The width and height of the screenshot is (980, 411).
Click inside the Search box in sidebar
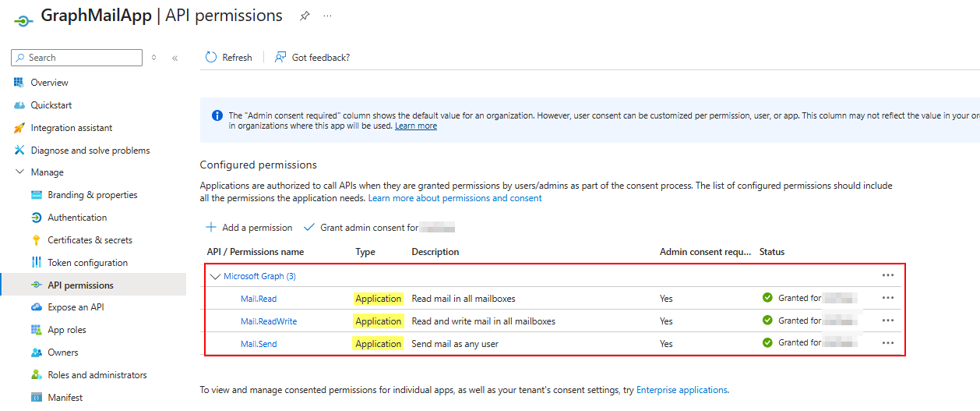point(77,58)
